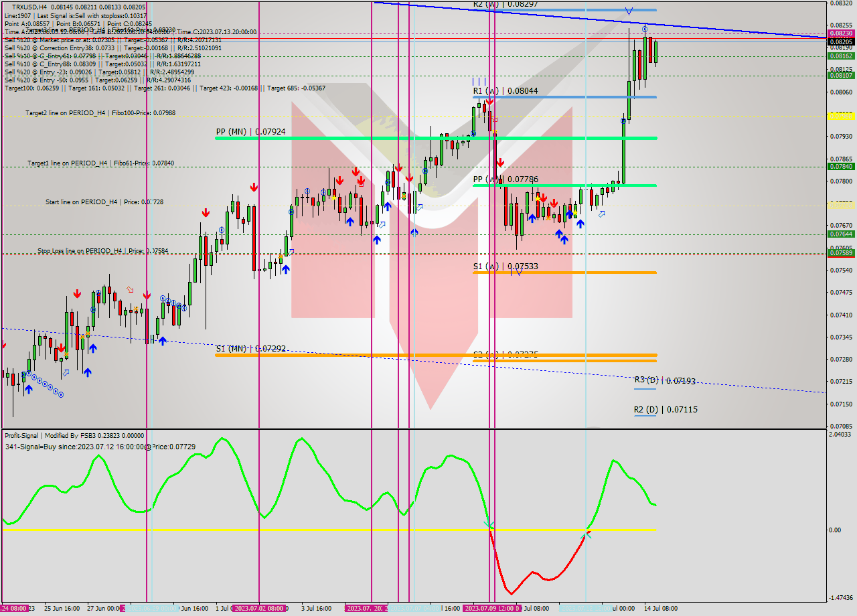This screenshot has height=616, width=857.
Task: Click the 'Sell %20 @ Entry -50' line
Action: tap(98, 80)
